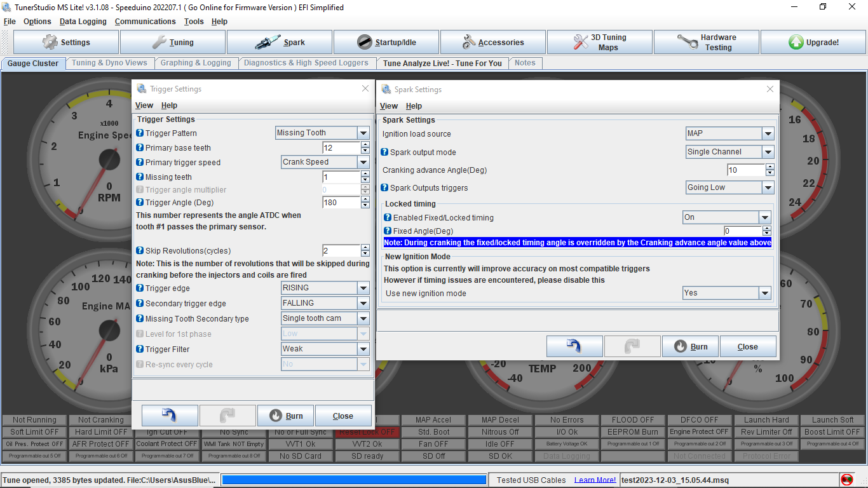Screen dimensions: 868x488
Task: Click the Trigger Pattern help icon
Action: coord(140,133)
